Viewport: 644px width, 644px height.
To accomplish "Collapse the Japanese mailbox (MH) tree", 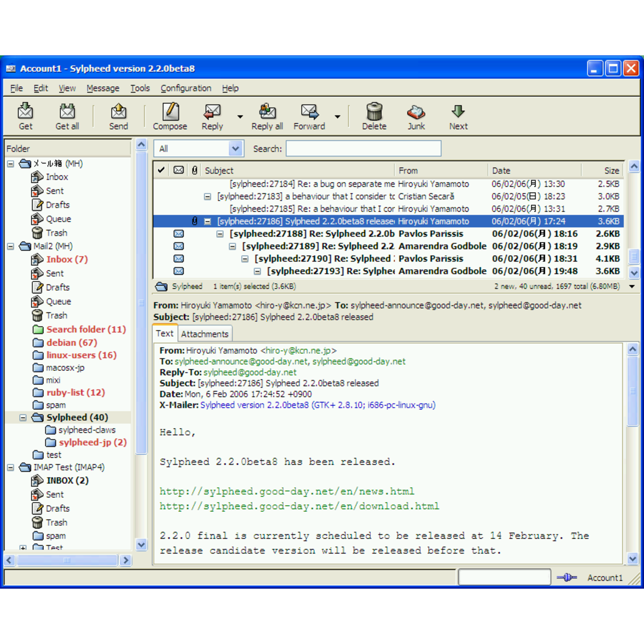I will tap(11, 164).
